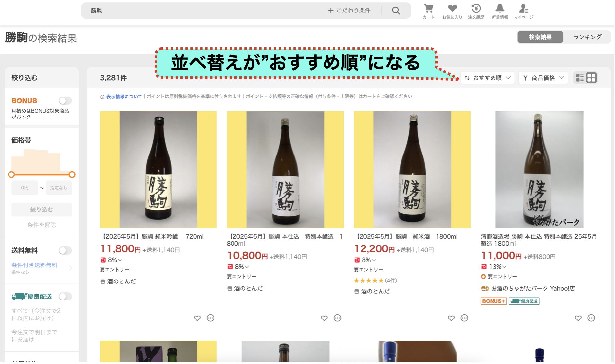Open the 酒のとんだ store link under 10,800円

pos(248,289)
